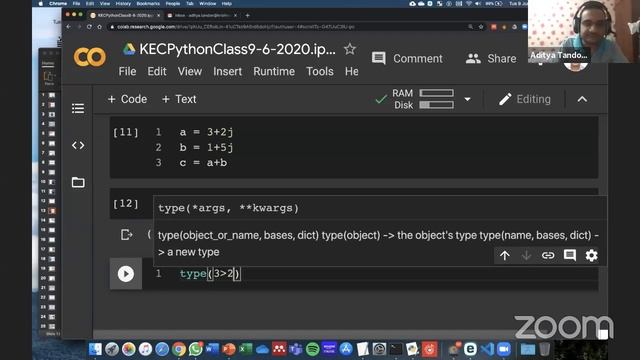Open the Tools menu in Colab

point(320,71)
